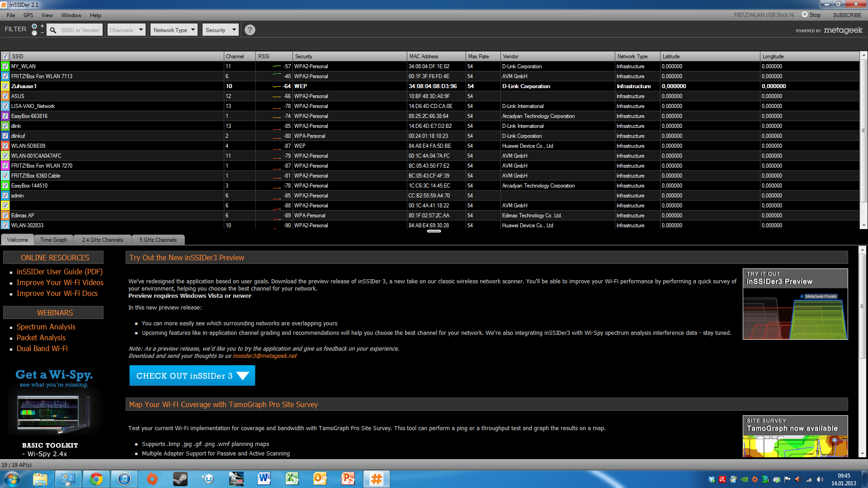Open the Dual Band Wi-Fi webinar link
The height and width of the screenshot is (488, 868).
click(x=42, y=348)
